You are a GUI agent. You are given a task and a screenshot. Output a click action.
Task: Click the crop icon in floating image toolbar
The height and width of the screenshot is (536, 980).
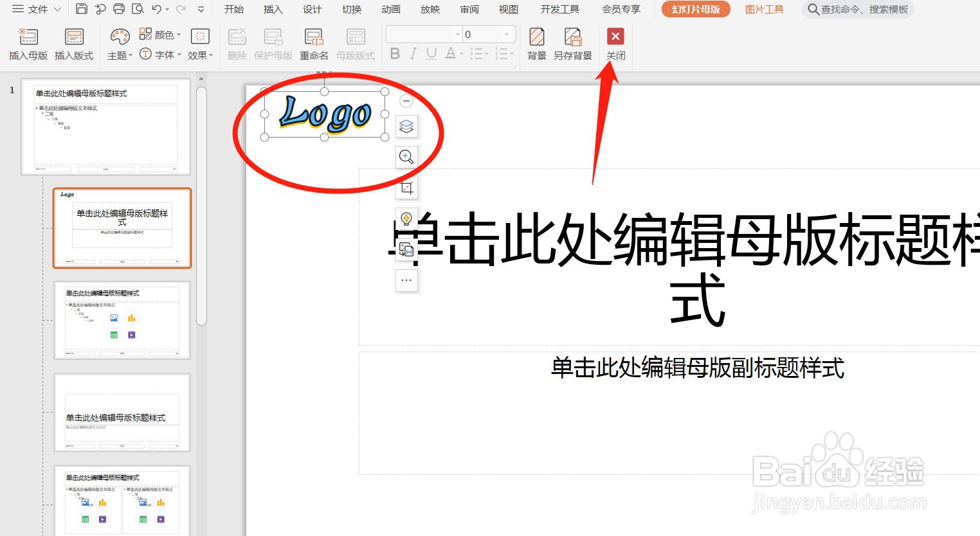406,188
